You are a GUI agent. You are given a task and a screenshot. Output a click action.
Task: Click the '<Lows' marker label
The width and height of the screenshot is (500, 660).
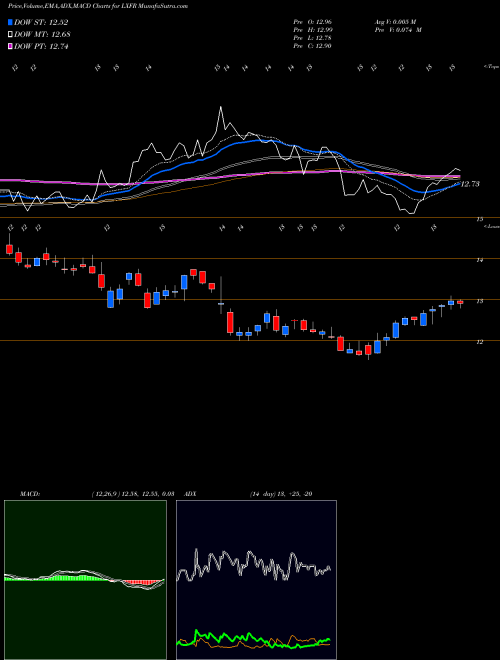[491, 227]
